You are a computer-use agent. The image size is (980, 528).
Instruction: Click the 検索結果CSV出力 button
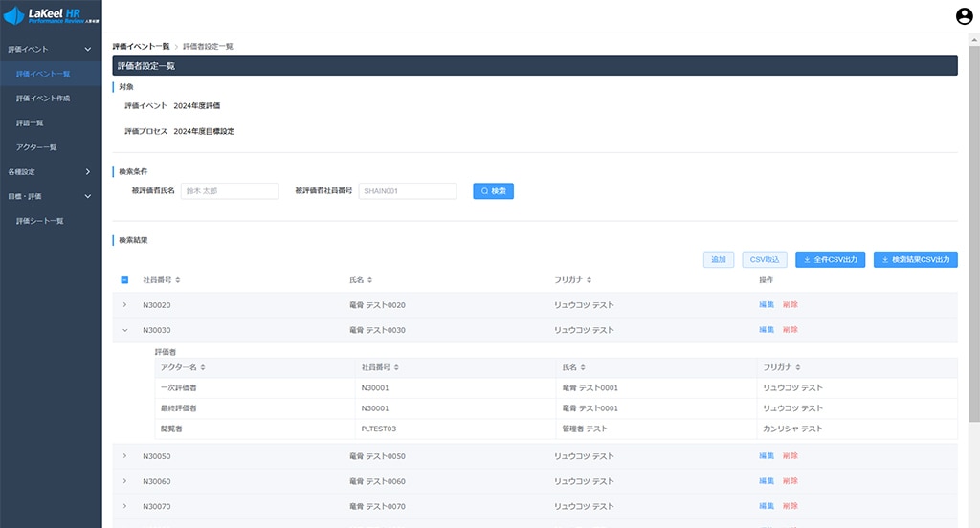[x=916, y=260]
